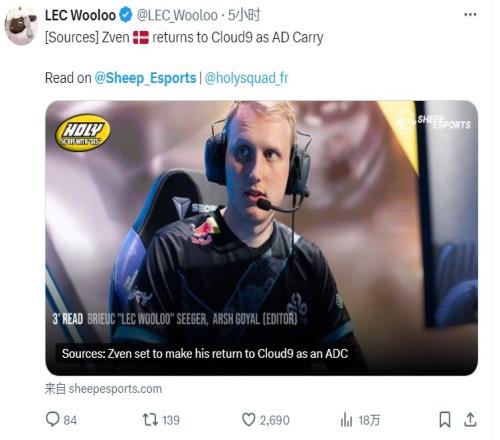Open the @Sheep_Esports mention link
Screen dimensions: 500x440
click(x=145, y=78)
